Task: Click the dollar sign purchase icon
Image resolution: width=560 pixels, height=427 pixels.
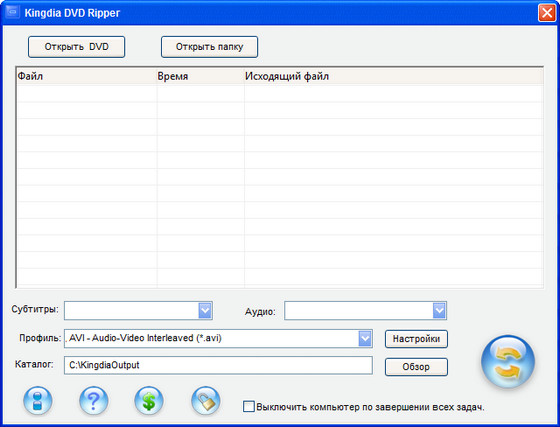Action: [x=149, y=401]
